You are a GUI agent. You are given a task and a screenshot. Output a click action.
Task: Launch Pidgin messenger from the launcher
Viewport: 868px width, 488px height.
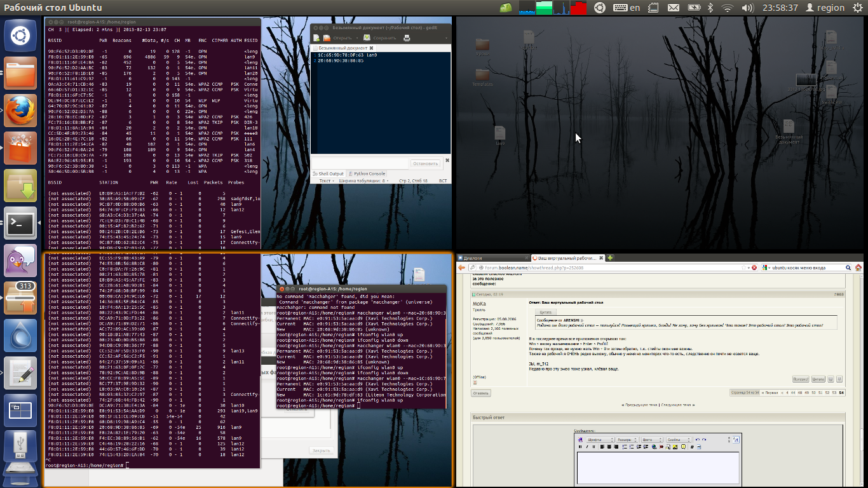click(21, 261)
